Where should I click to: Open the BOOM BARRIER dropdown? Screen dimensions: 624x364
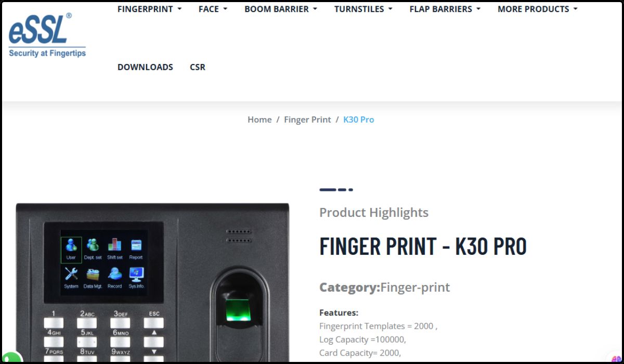click(281, 9)
